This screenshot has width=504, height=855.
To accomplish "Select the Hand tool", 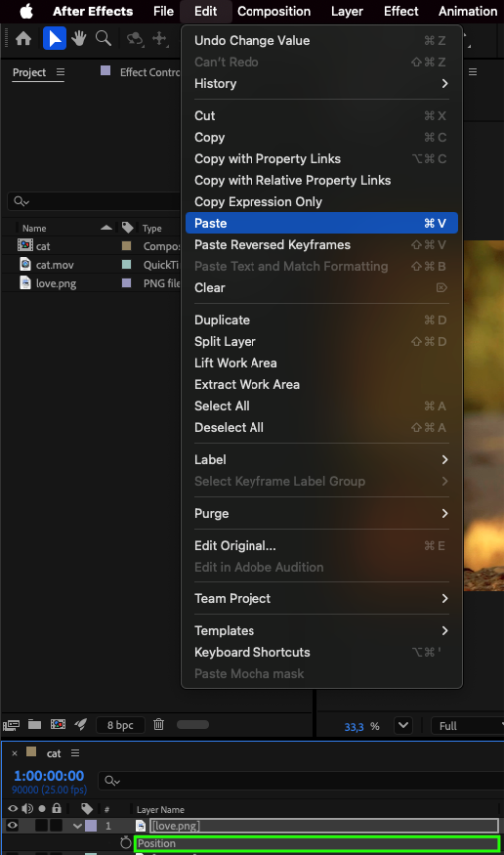I will 79,39.
